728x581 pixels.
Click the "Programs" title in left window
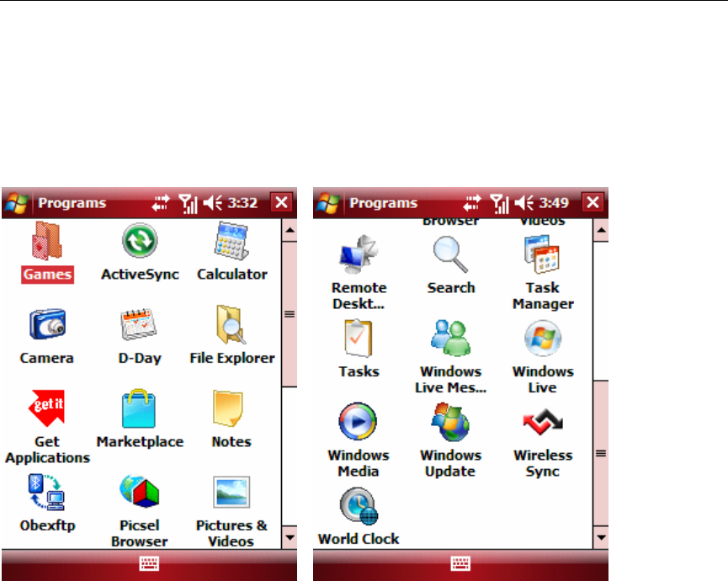click(x=72, y=204)
